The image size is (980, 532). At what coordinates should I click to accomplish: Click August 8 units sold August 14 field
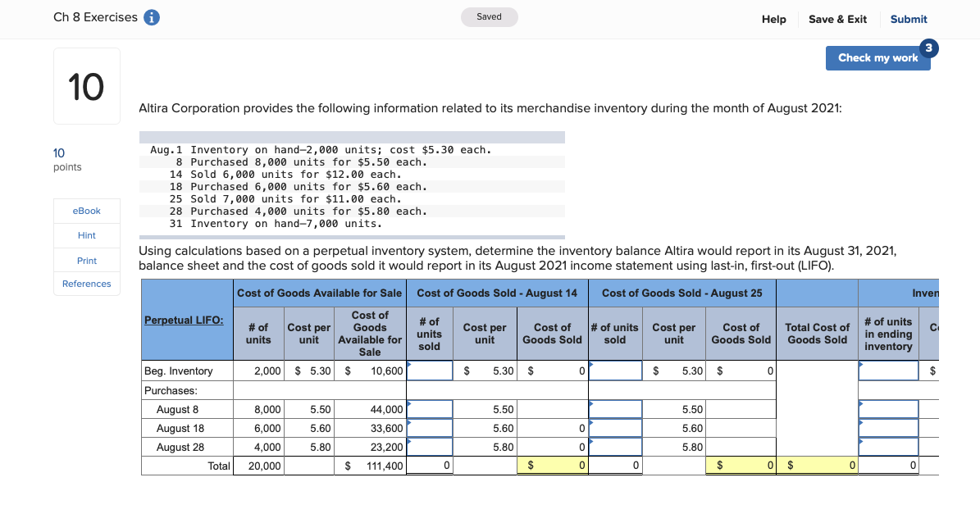(430, 409)
